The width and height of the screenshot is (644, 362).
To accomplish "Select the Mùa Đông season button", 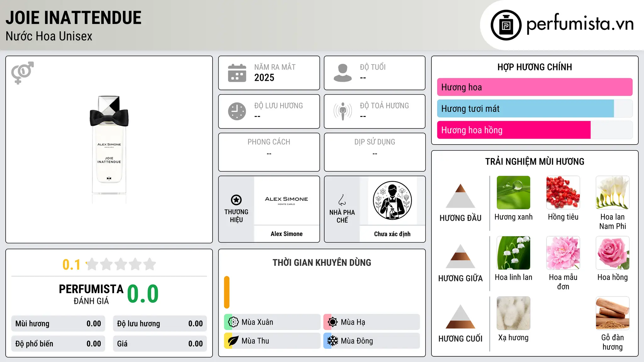I will tap(372, 341).
